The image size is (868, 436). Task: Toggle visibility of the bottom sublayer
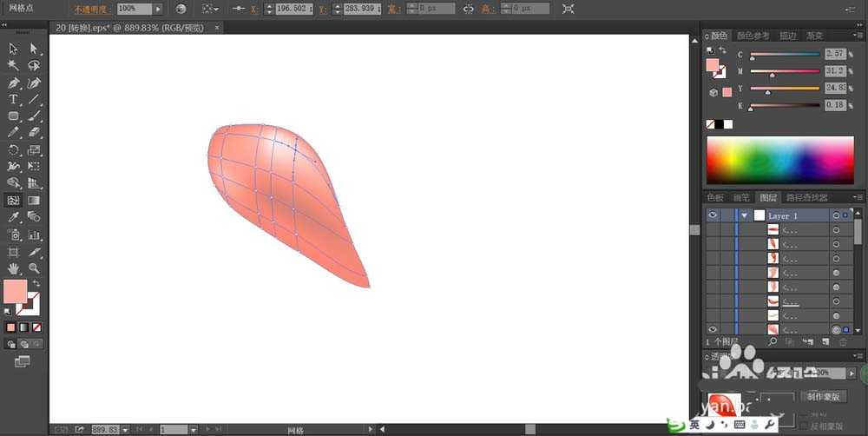click(713, 330)
